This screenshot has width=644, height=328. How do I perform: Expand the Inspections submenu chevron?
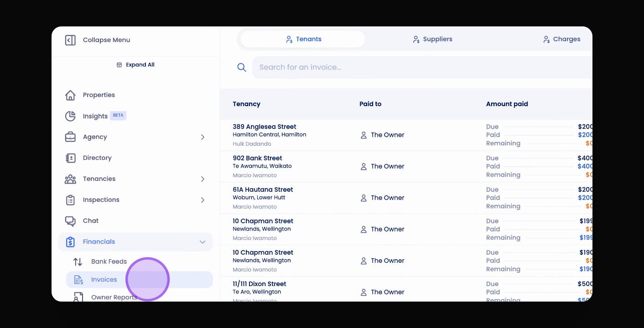point(203,200)
